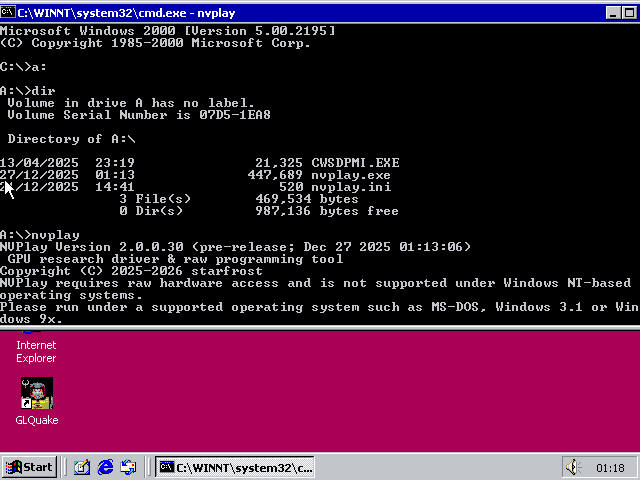Open the GLQuake desktop shortcut icon

(36, 393)
